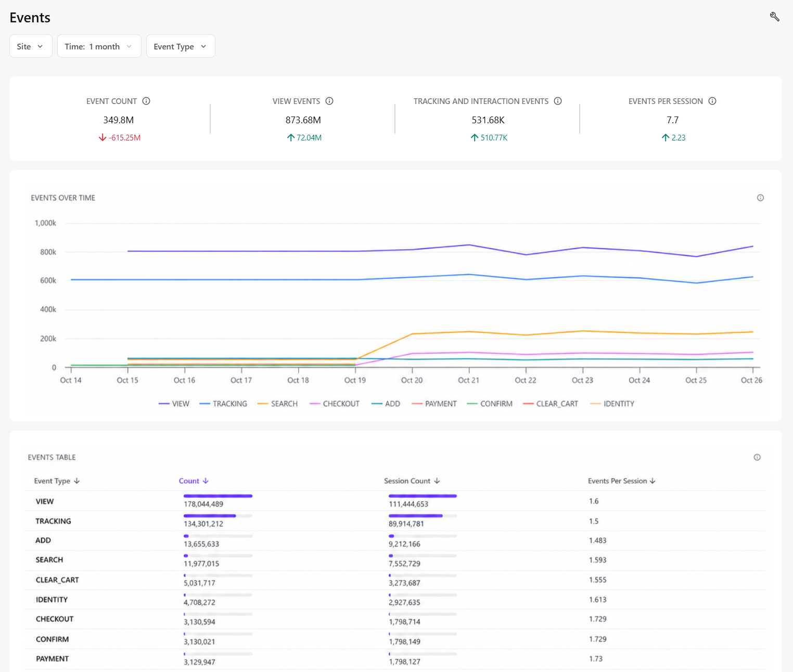Click the CONFIRM event type row
Viewport: 793px width, 672px height.
395,639
